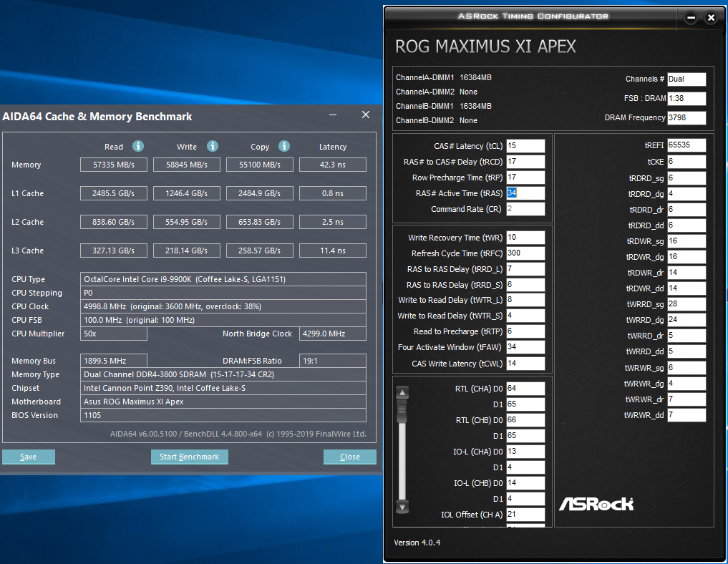Image resolution: width=728 pixels, height=564 pixels.
Task: Click the RTL panel scrollbar thumb
Action: pyautogui.click(x=402, y=412)
